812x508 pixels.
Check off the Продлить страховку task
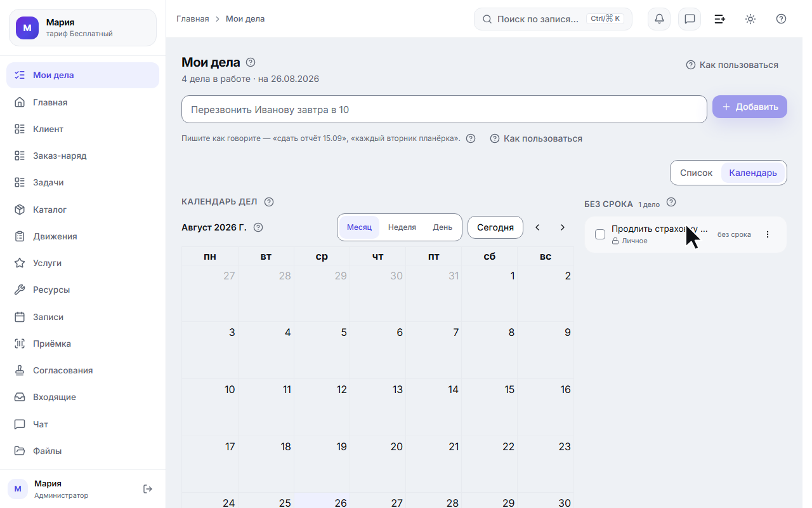[x=600, y=234]
